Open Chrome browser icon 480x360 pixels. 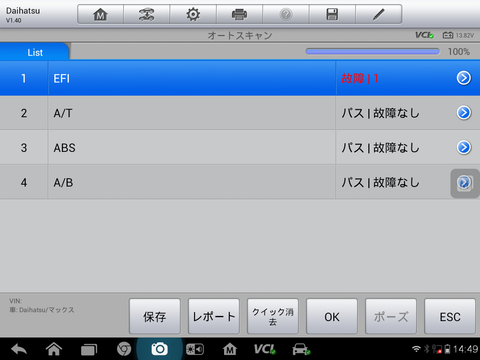point(124,349)
